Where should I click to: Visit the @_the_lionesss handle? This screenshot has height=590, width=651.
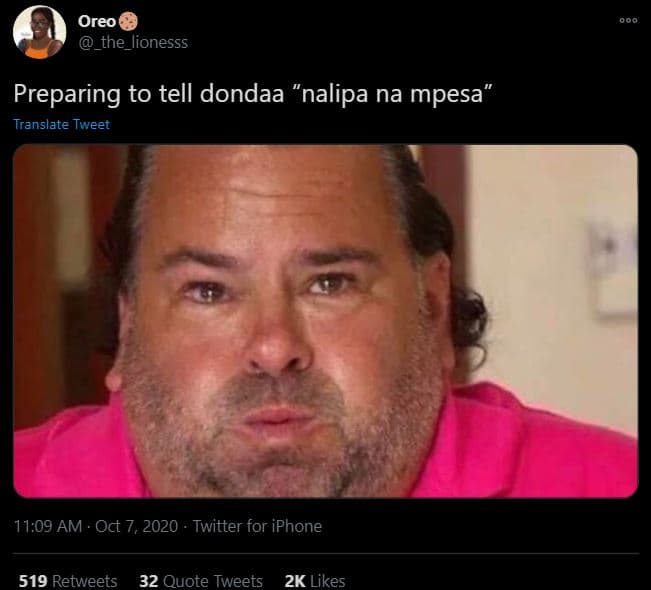point(133,42)
